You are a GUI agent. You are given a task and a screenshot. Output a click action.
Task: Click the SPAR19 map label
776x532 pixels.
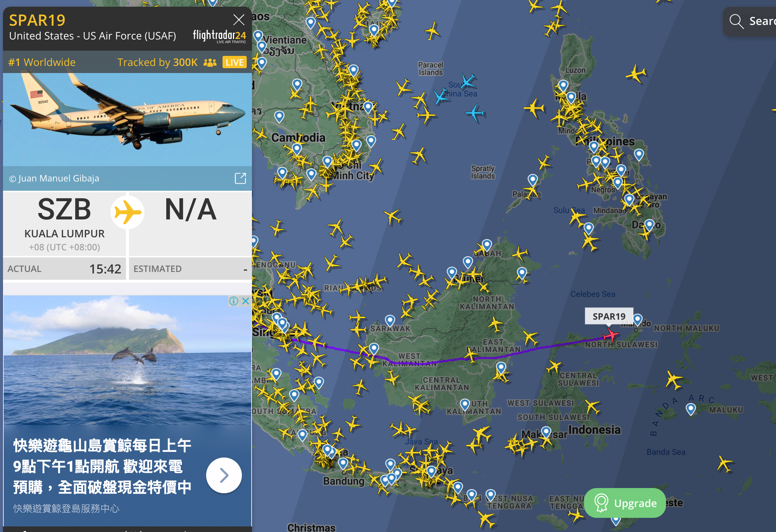[x=609, y=316]
